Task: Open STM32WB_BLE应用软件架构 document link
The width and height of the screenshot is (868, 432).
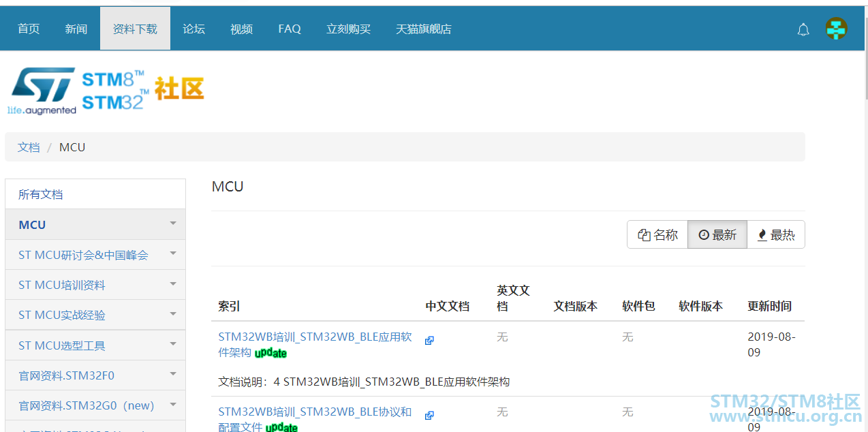Action: pyautogui.click(x=315, y=345)
